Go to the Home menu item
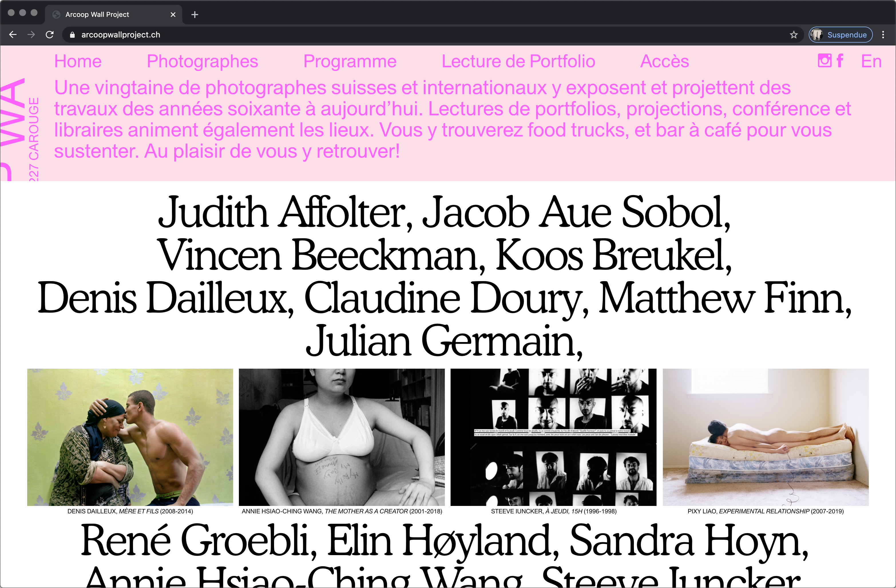This screenshot has height=588, width=896. (78, 61)
